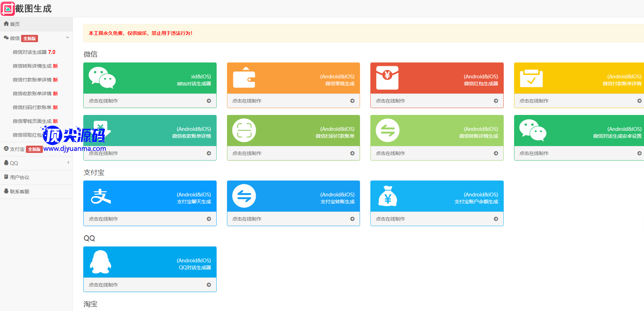
Task: Click 点击在线制作 under 微信红包生成器
Action: [x=437, y=101]
